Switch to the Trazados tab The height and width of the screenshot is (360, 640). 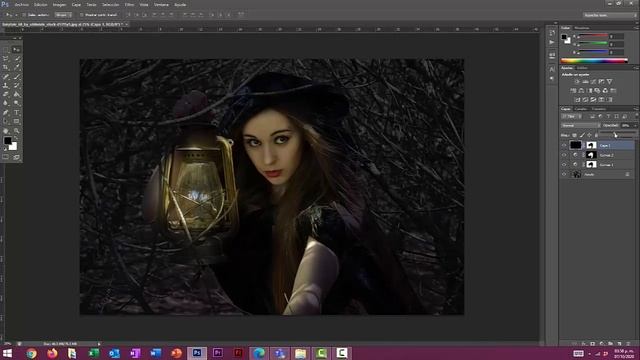[x=598, y=109]
